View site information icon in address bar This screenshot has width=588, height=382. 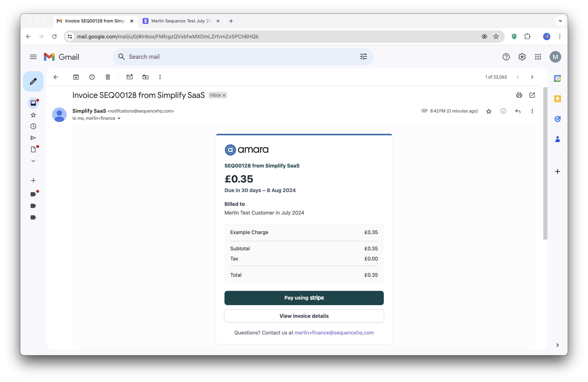70,37
